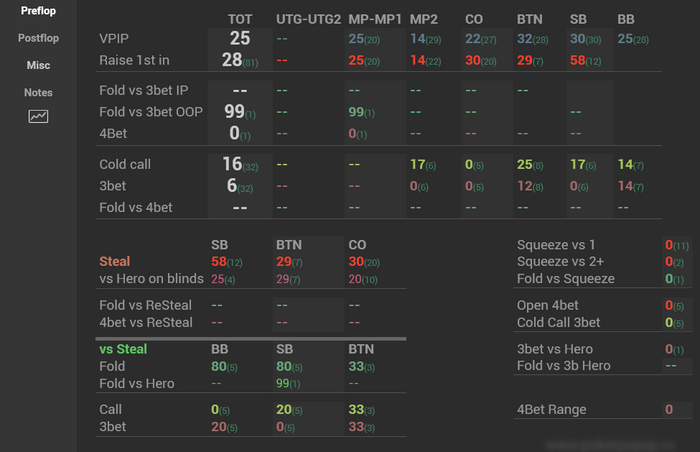Click the total VIPP value 25

click(239, 38)
